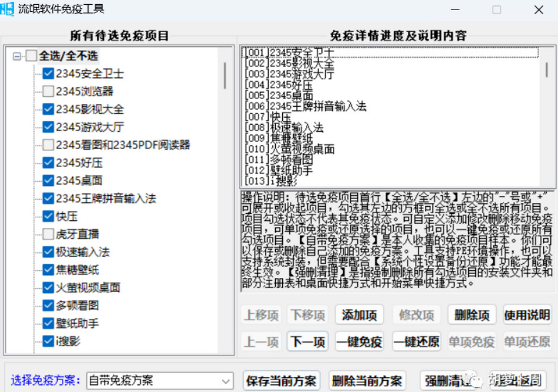Select list row [007]快压

pos(391,116)
